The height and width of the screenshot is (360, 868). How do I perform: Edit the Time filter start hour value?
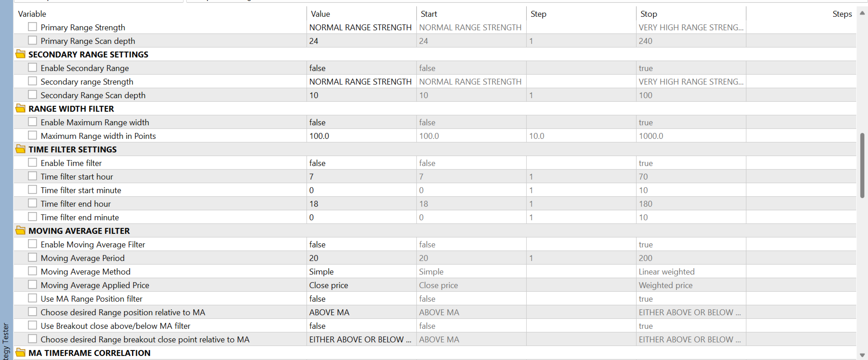(x=361, y=176)
